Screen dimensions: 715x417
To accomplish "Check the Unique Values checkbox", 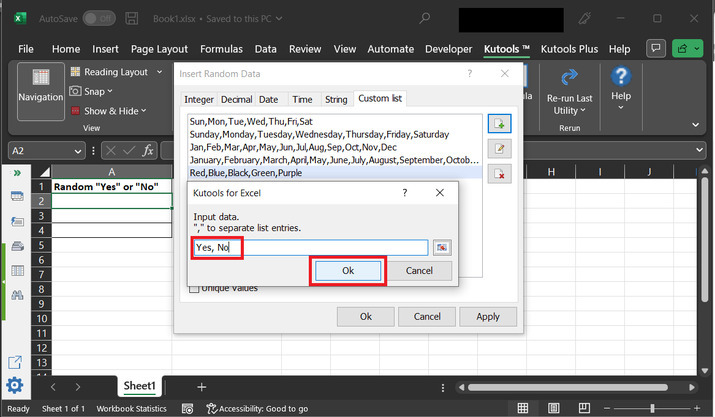I will (194, 288).
